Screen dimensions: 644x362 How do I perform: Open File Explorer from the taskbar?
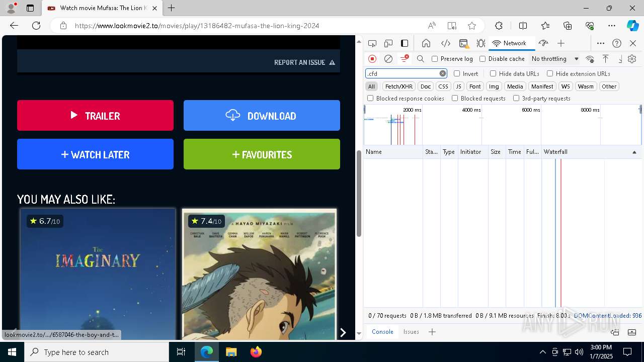click(231, 352)
